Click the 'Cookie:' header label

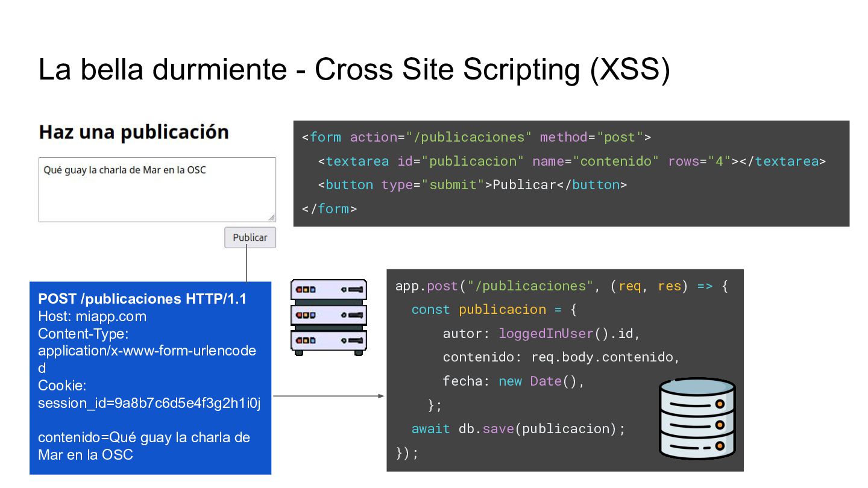click(63, 385)
